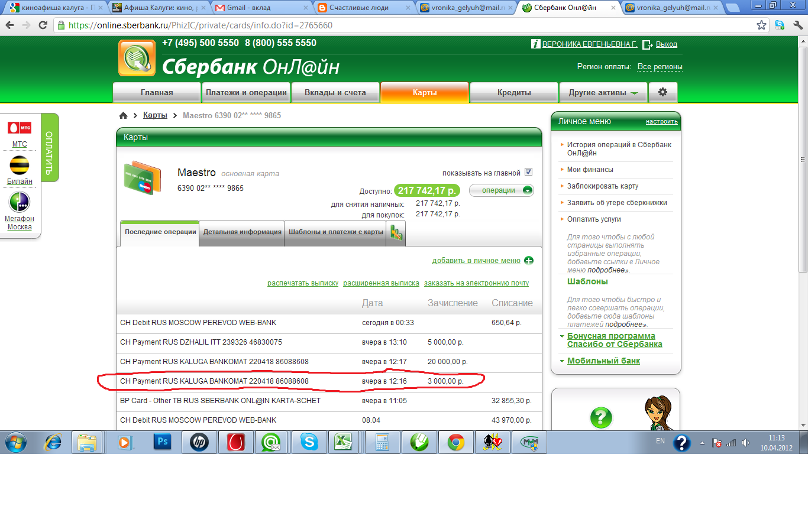Screen dimensions: 808x532
Task: Open the Chrome wrench menu
Action: point(798,25)
